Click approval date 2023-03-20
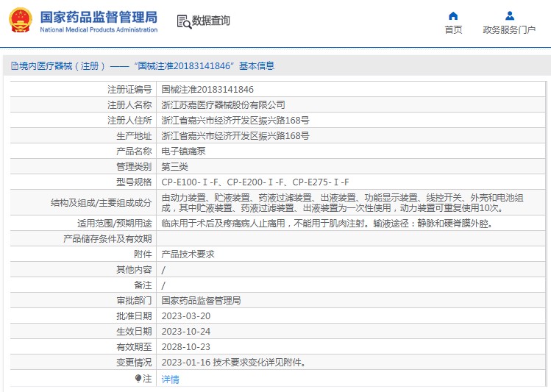The width and height of the screenshot is (551, 392). [186, 316]
